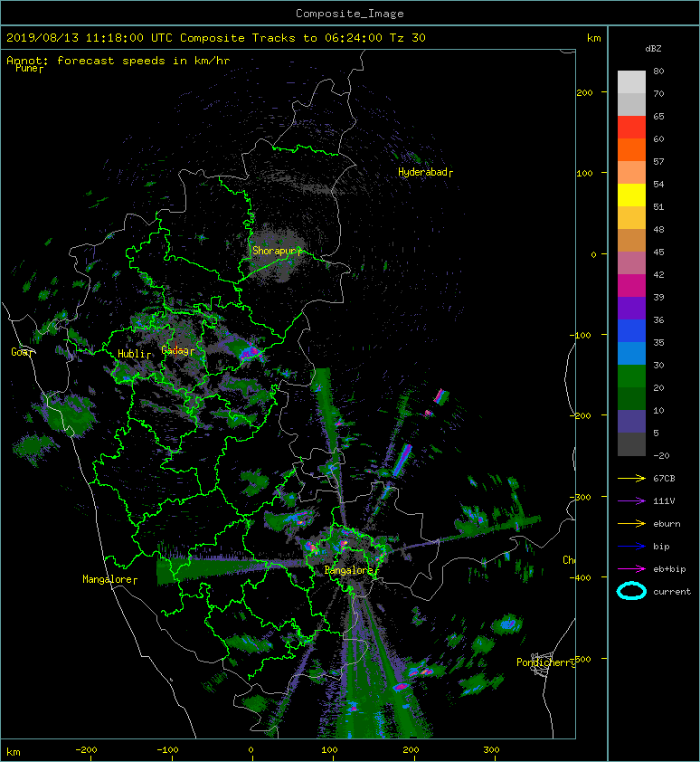Click the magenta eb+bip arrow in legend

631,568
